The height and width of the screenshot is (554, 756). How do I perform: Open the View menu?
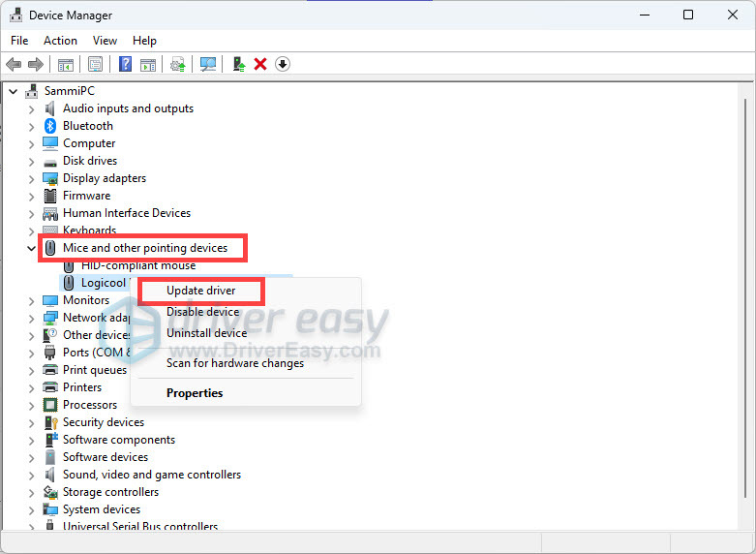105,41
